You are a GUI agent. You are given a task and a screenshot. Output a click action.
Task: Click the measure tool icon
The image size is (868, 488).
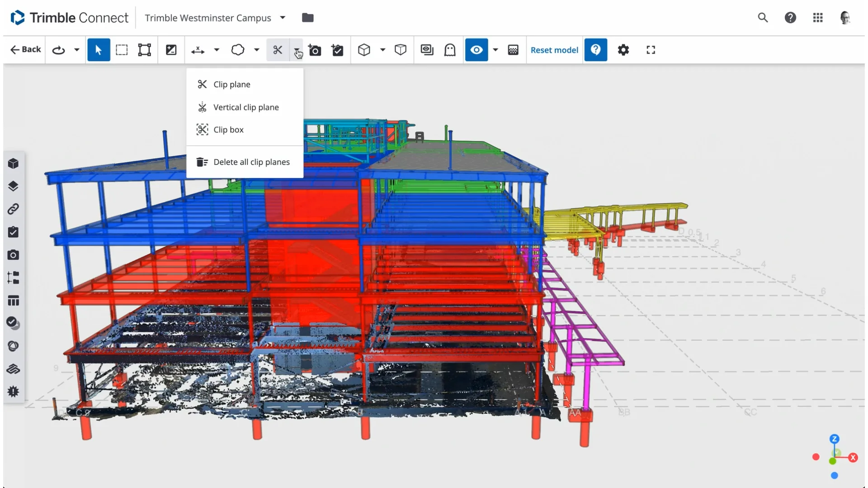198,50
